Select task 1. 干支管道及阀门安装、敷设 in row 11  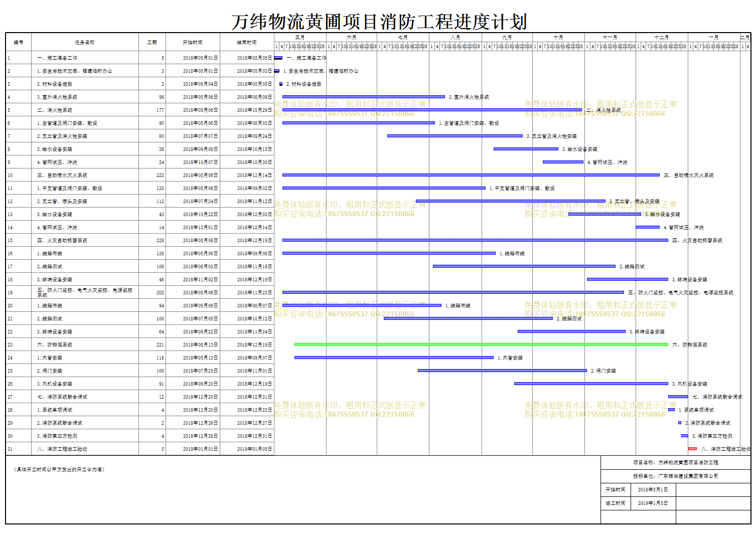(x=70, y=189)
